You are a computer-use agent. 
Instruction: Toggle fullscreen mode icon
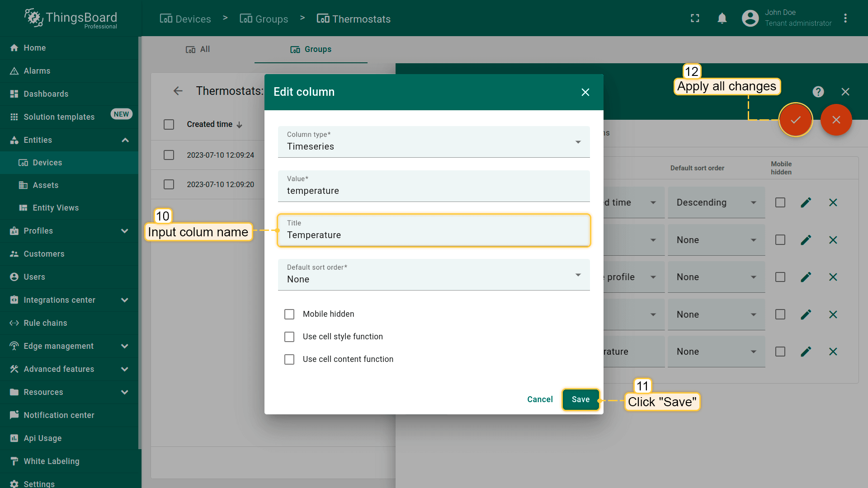click(x=695, y=19)
